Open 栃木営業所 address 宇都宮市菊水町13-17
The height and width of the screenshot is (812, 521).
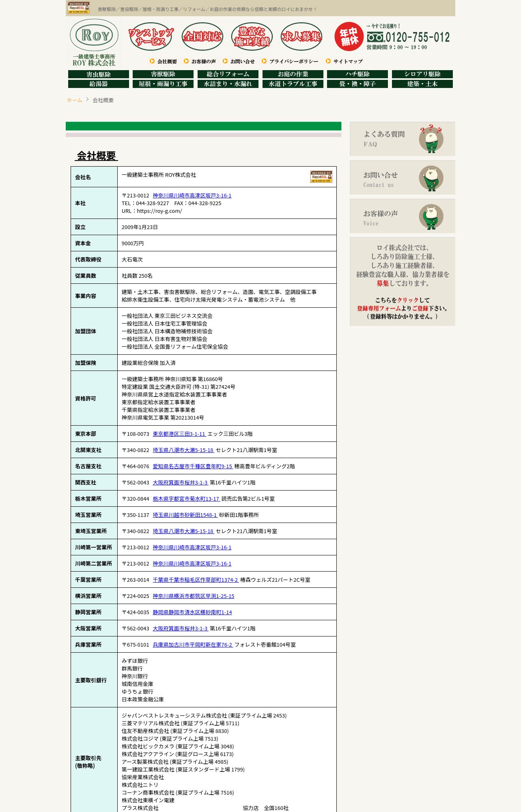point(186,499)
